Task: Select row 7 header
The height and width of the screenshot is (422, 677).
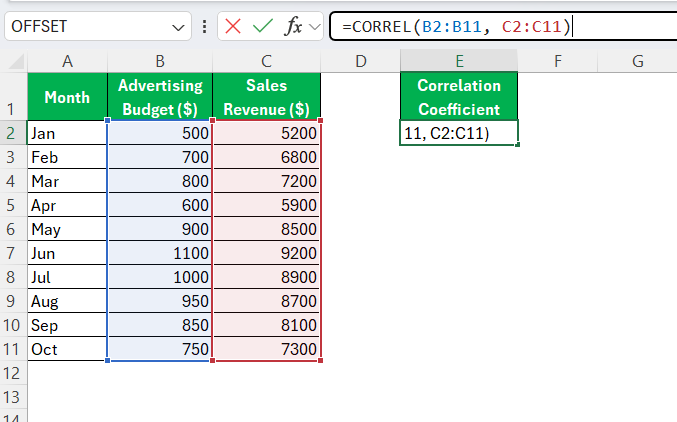Action: click(x=13, y=253)
